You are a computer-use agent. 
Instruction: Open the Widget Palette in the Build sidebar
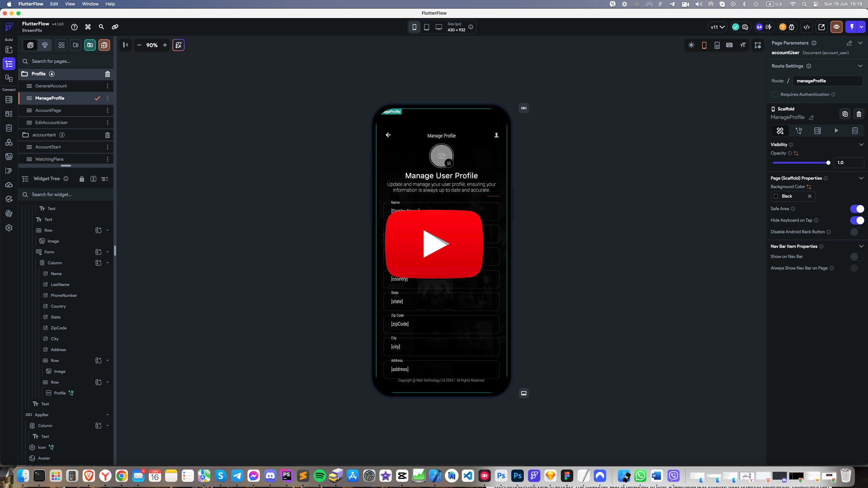9,49
